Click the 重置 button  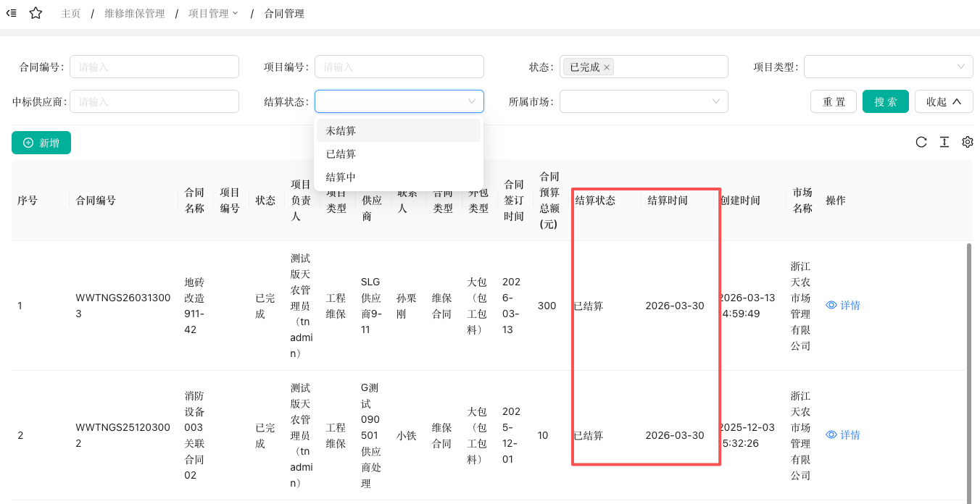834,102
